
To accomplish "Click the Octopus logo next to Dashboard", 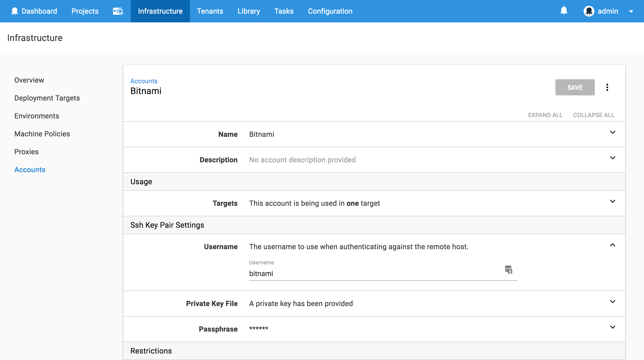I will [15, 11].
